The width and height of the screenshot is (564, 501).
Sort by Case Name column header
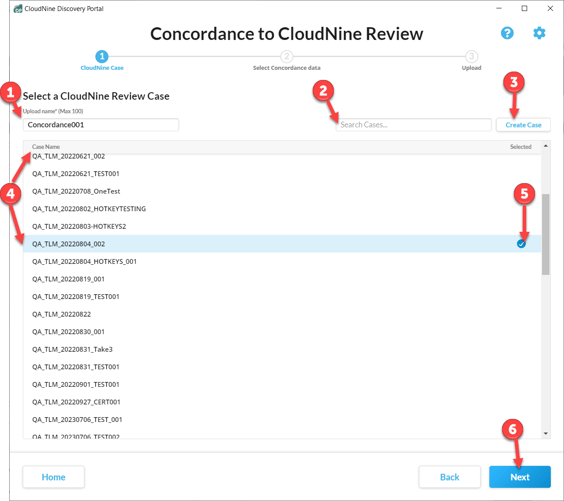46,147
